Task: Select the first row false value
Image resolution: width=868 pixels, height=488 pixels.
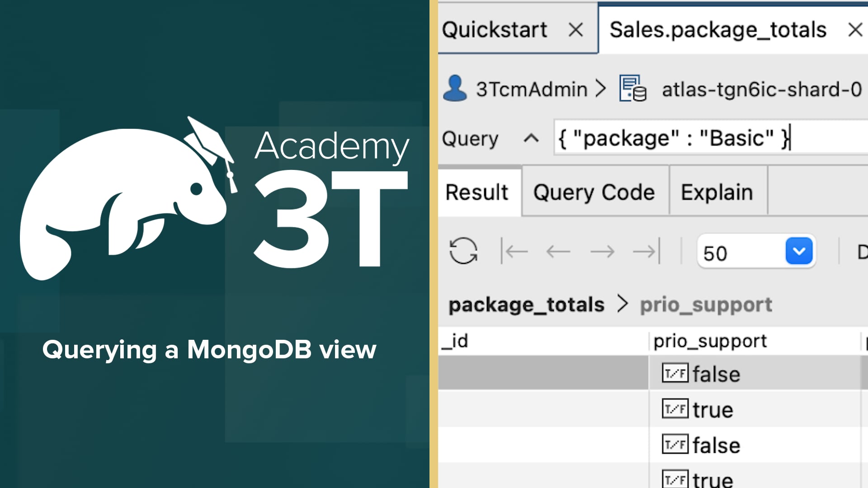Action: (717, 374)
